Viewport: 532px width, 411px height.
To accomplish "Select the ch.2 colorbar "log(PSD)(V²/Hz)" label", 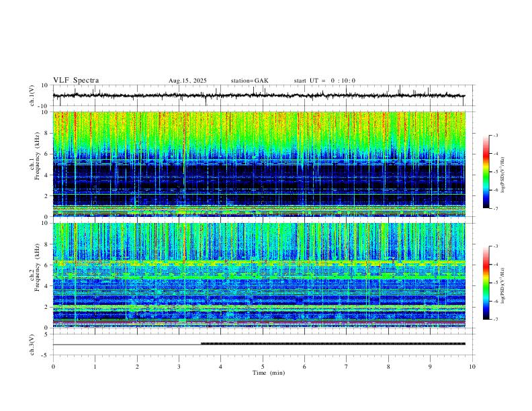I will coord(502,285).
